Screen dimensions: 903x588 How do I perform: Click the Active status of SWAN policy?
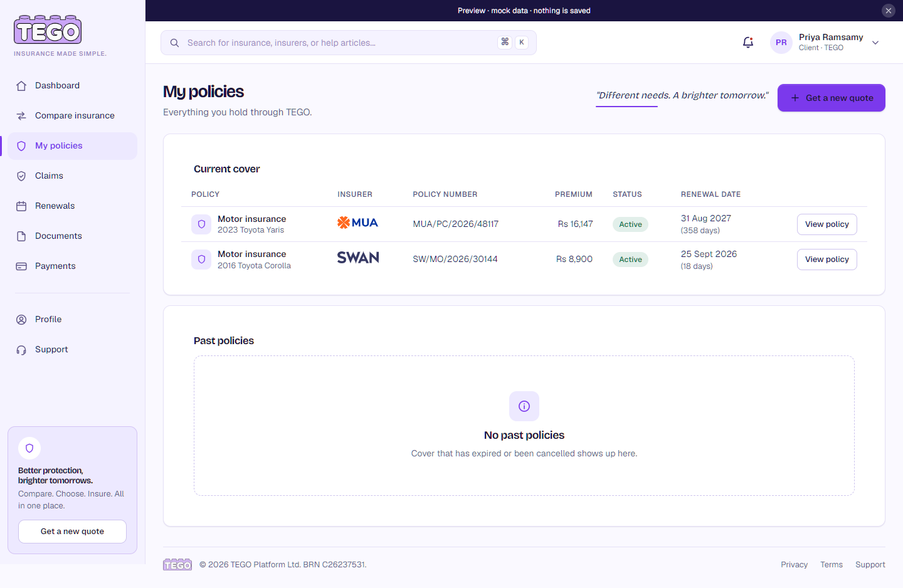630,260
